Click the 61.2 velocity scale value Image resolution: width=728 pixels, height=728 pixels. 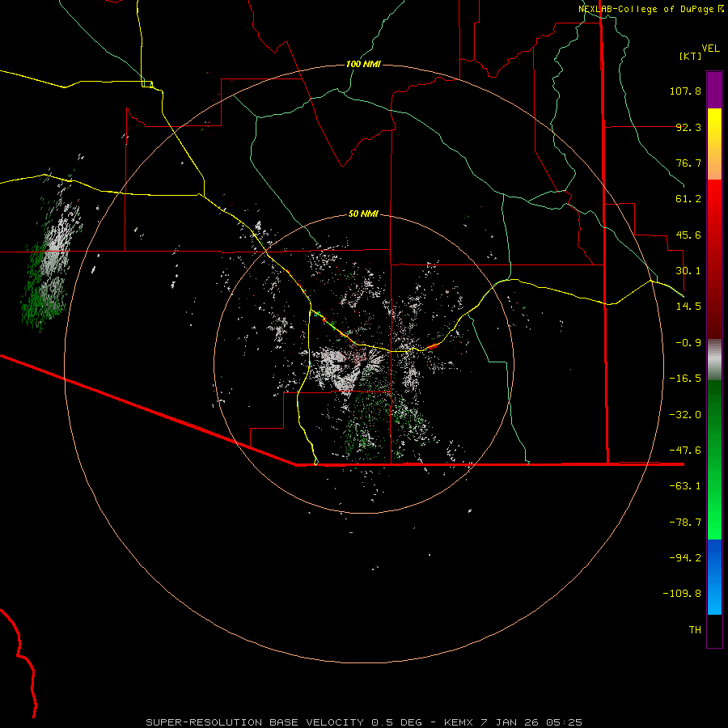pos(688,199)
